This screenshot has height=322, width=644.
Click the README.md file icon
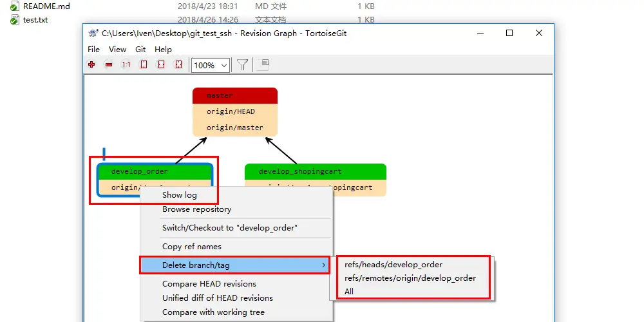pyautogui.click(x=15, y=6)
